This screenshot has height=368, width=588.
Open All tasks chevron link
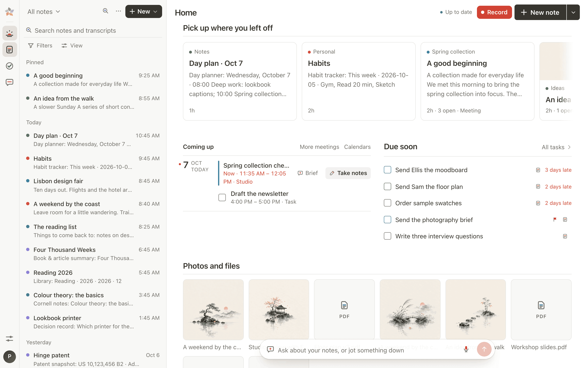pyautogui.click(x=556, y=147)
